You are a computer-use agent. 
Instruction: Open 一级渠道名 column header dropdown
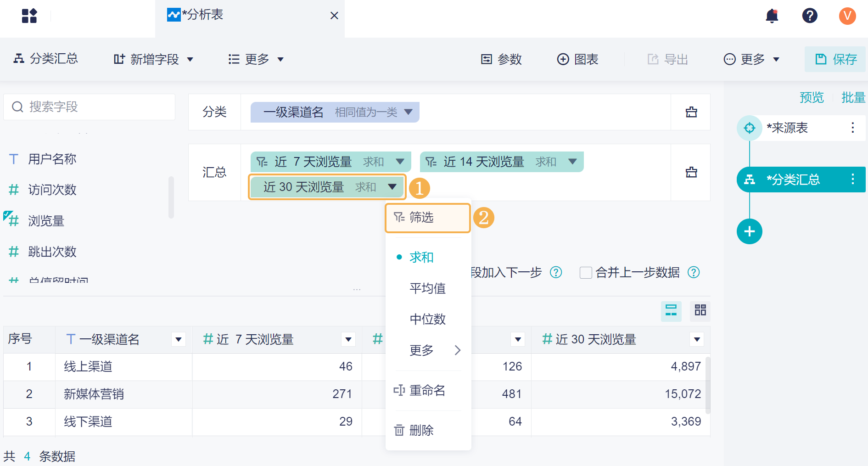(x=179, y=339)
